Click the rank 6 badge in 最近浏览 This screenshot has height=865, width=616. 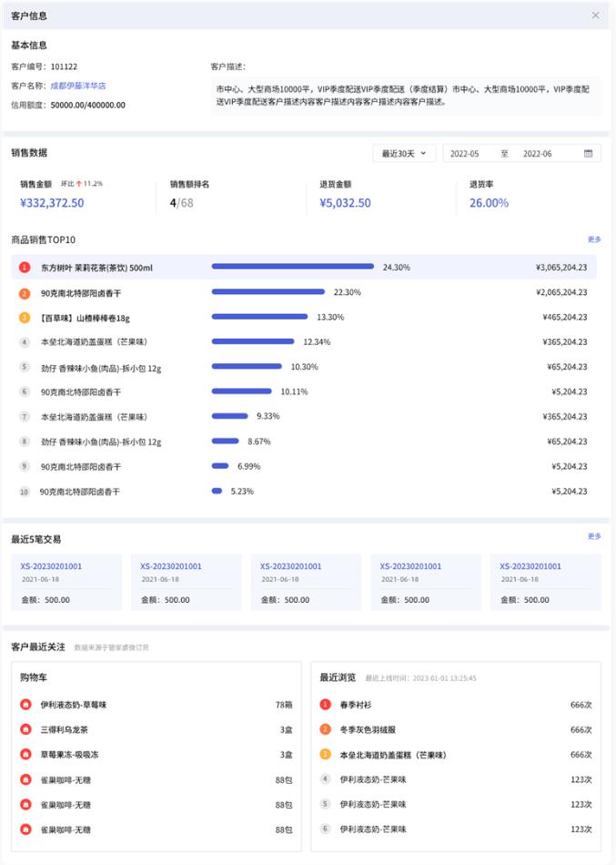pos(326,829)
